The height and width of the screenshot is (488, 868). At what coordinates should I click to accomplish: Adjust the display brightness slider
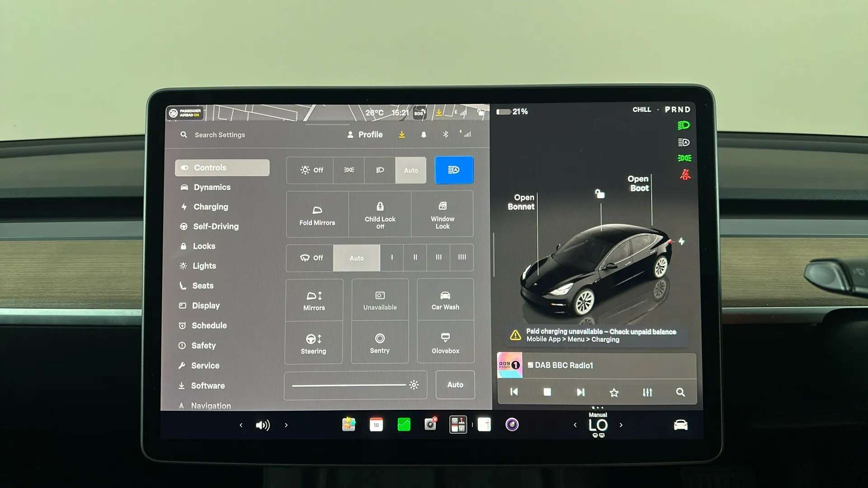tap(355, 385)
